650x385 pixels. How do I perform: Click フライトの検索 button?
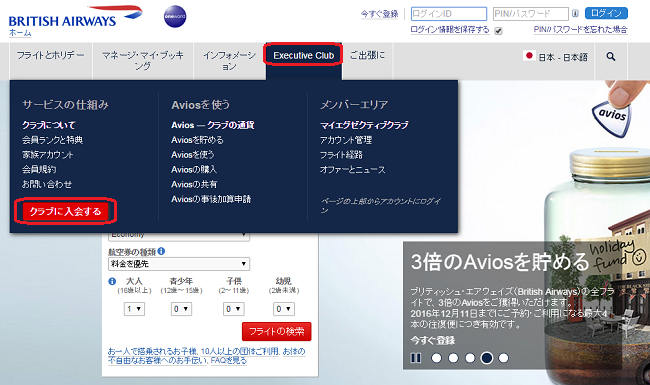point(276,331)
